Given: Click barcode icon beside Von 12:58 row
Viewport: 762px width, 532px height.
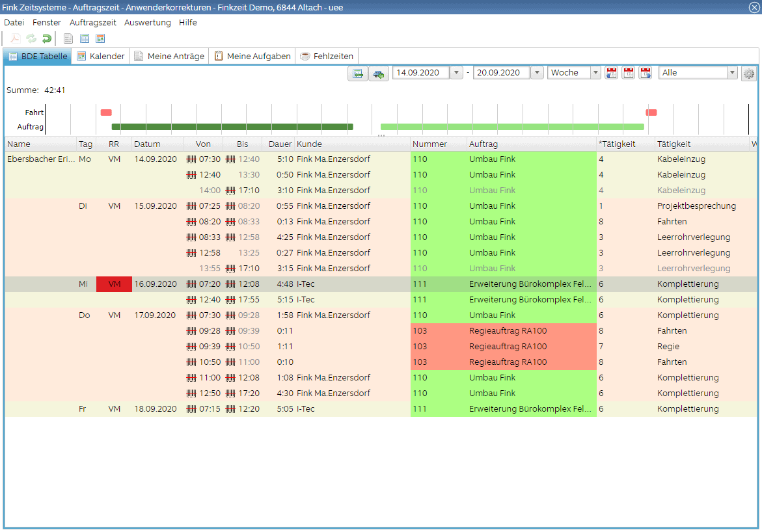Looking at the screenshot, I should 191,253.
